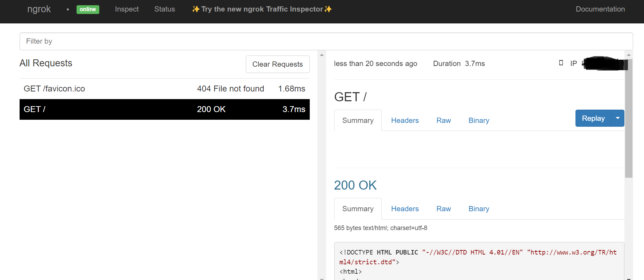Click the ngrok logo in the navbar

[x=39, y=9]
